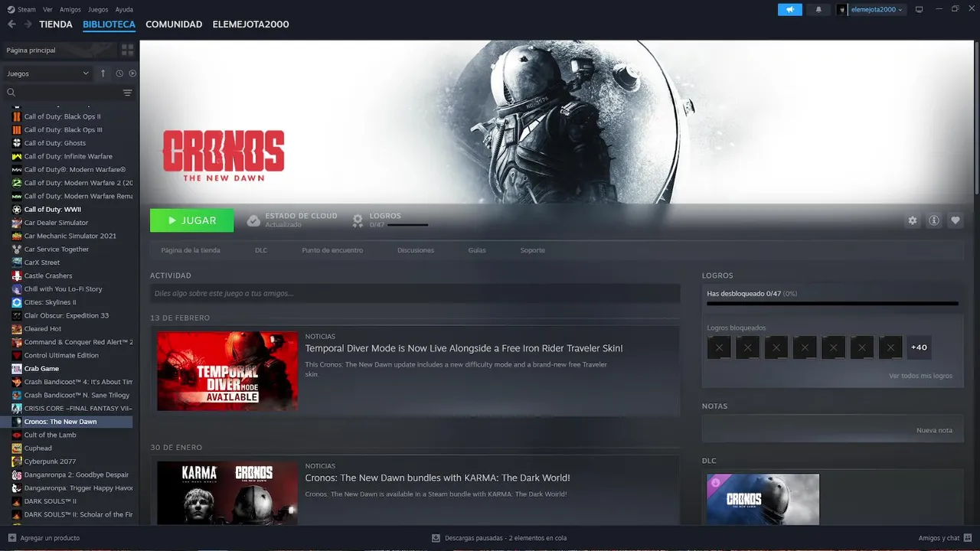This screenshot has height=551, width=980.
Task: Select the Cyberpunk 2077 icon
Action: (17, 461)
